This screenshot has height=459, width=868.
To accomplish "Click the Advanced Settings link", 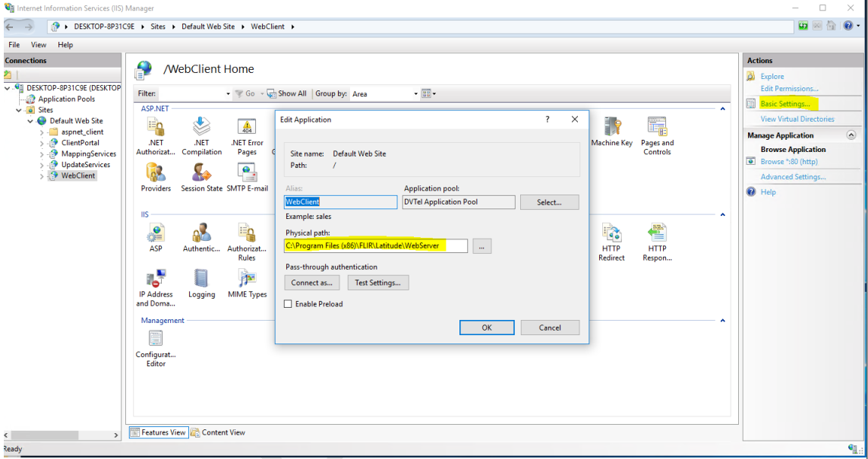I will (x=793, y=177).
